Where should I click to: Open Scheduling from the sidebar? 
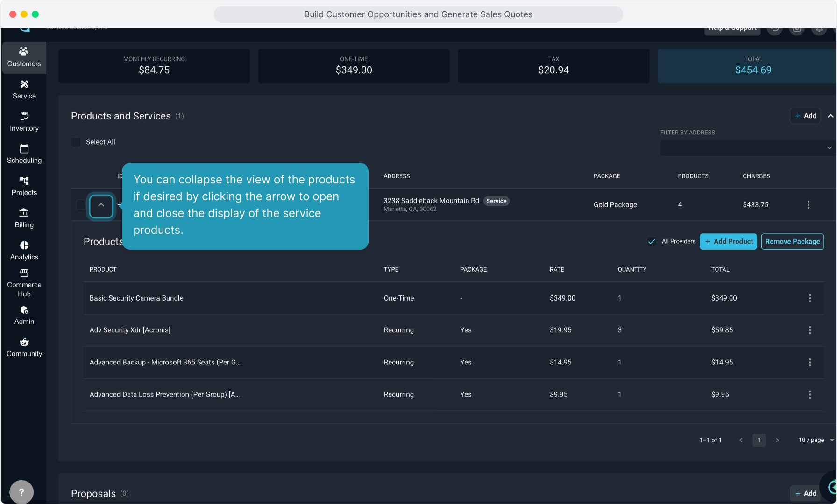point(24,154)
